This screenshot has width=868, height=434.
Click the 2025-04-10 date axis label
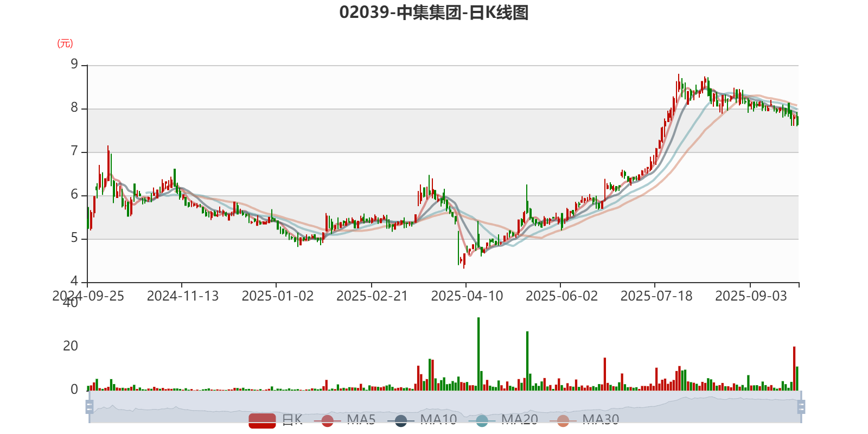click(x=467, y=296)
